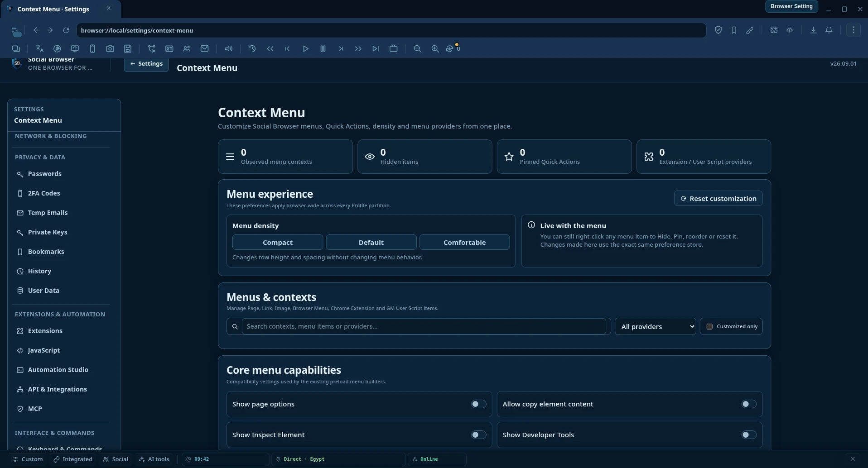The image size is (868, 468).
Task: Click the camera screenshot toolbar icon
Action: tap(110, 49)
